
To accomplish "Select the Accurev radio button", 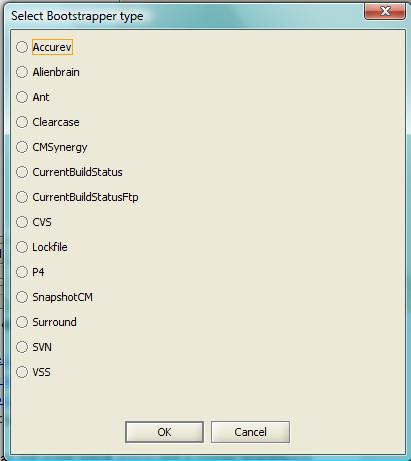I will pyautogui.click(x=22, y=47).
